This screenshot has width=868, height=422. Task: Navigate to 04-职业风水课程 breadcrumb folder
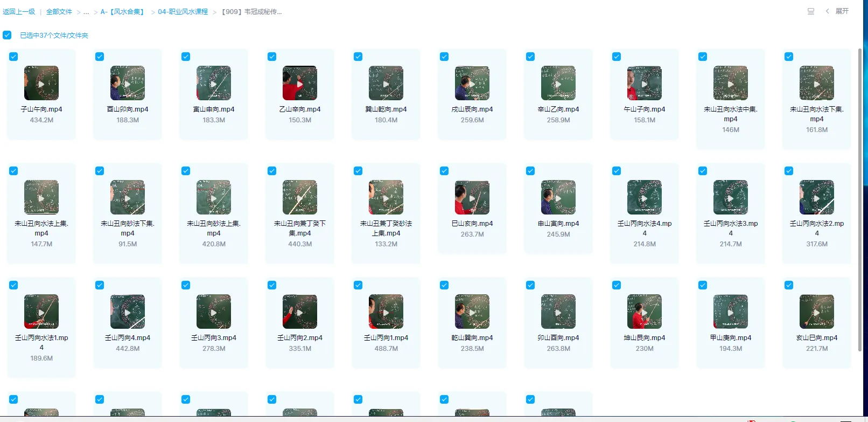coord(183,12)
